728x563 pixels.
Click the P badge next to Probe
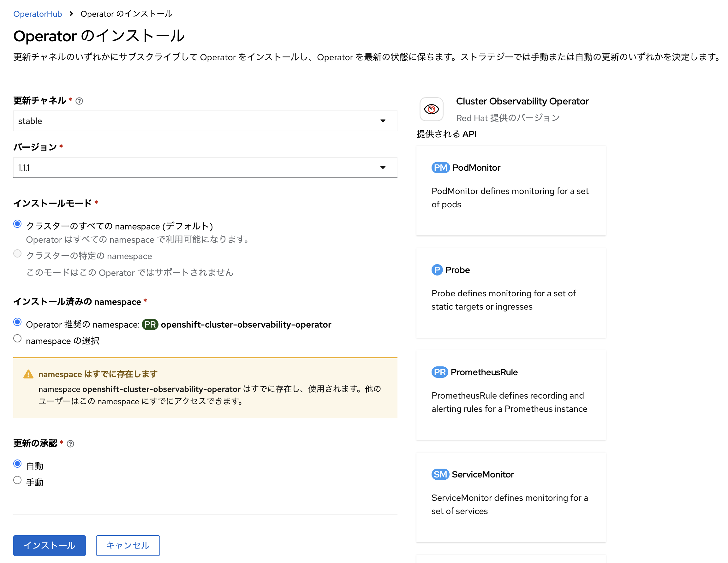[437, 270]
